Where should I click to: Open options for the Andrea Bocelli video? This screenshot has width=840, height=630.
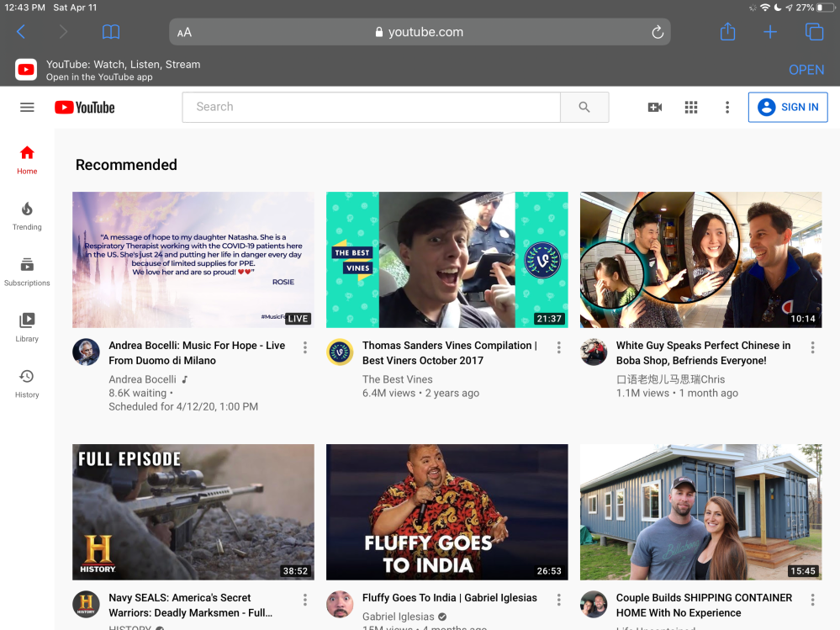pos(304,346)
